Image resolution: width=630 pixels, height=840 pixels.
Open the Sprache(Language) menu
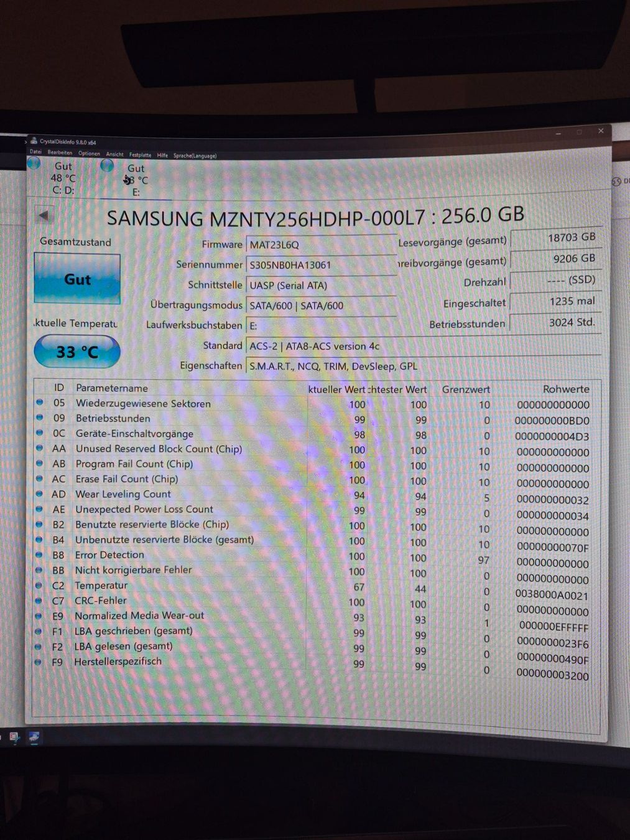click(x=195, y=156)
